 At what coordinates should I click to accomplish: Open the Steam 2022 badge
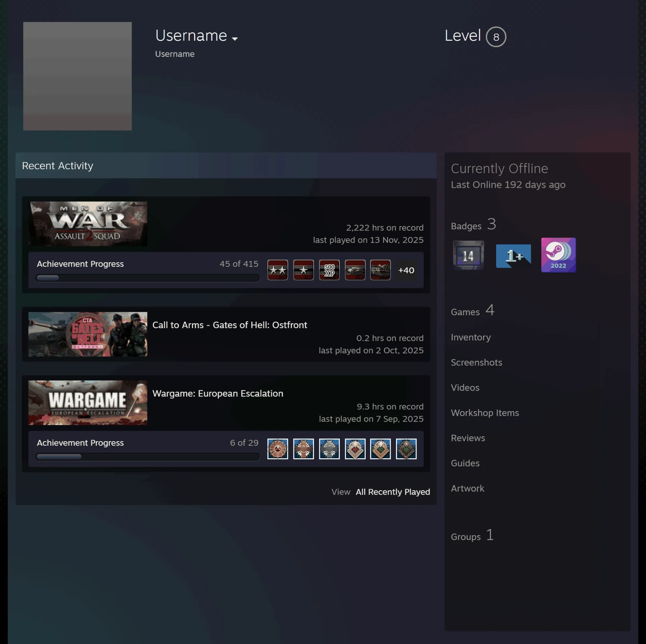click(558, 255)
